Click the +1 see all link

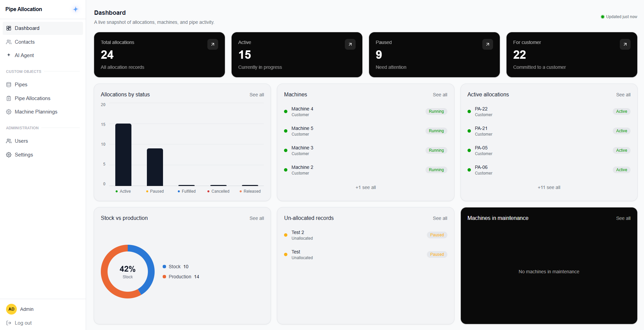point(366,187)
